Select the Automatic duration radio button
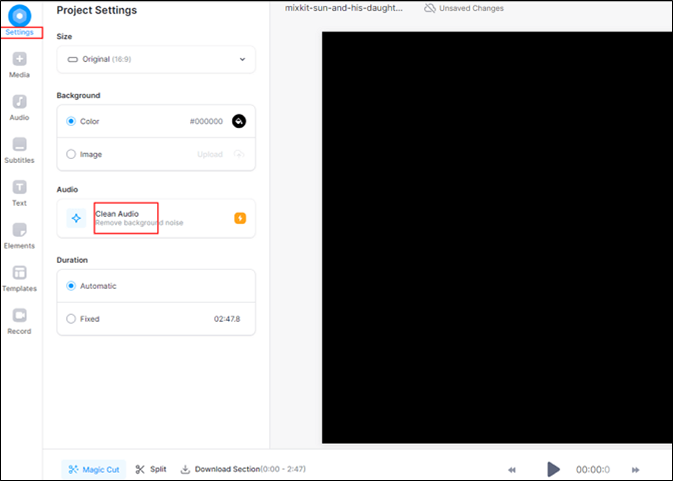Screen dimensions: 673x481 click(x=71, y=286)
